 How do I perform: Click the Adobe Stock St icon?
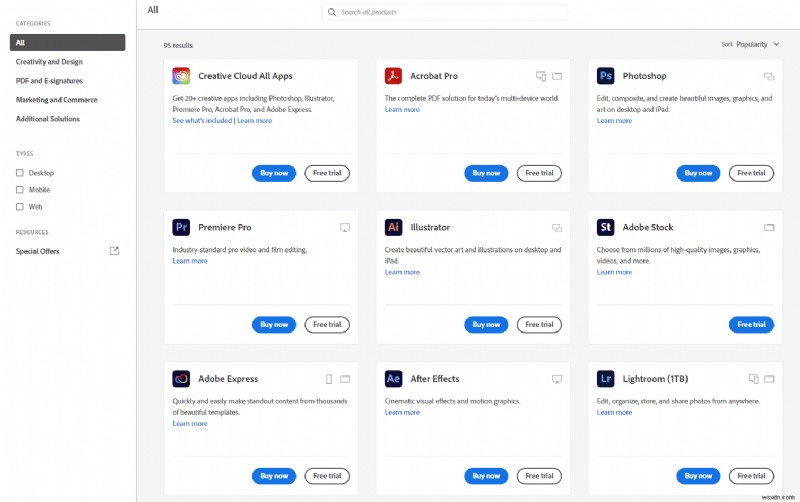point(605,227)
